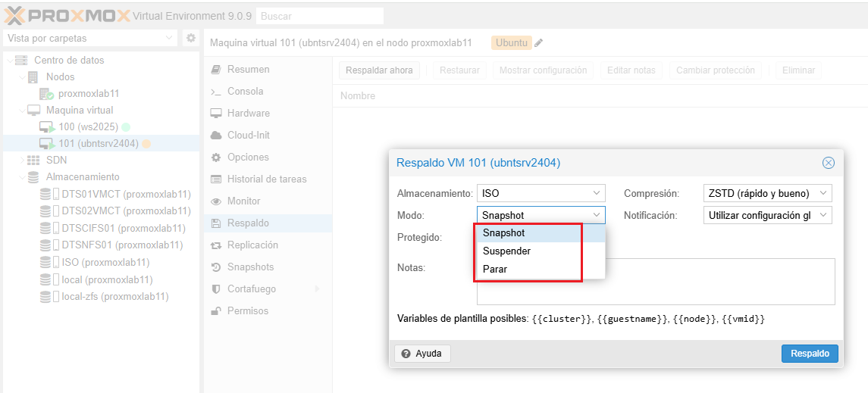Screen dimensions: 868x393
Task: Click the Hardware monitor icon
Action: pos(216,114)
